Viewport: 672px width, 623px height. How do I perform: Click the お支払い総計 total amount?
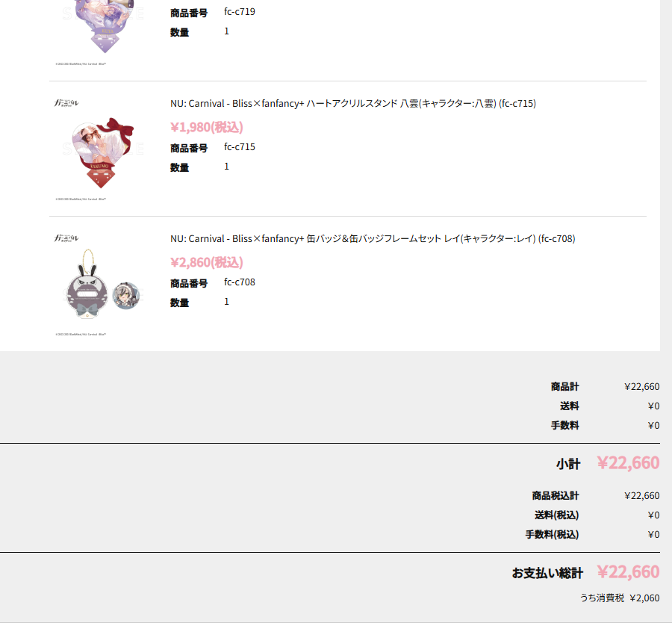pyautogui.click(x=628, y=572)
